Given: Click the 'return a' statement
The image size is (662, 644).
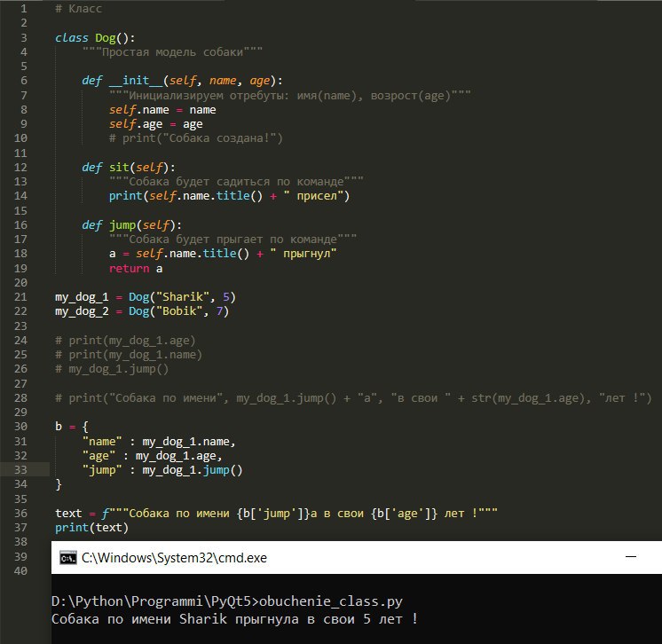Looking at the screenshot, I should (136, 269).
